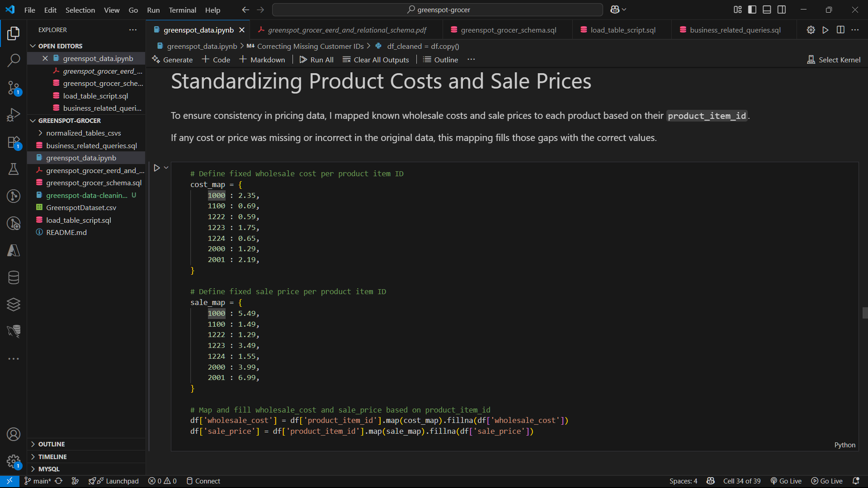Open editor More Actions ellipsis
Screen dimensions: 868x488
[855, 30]
